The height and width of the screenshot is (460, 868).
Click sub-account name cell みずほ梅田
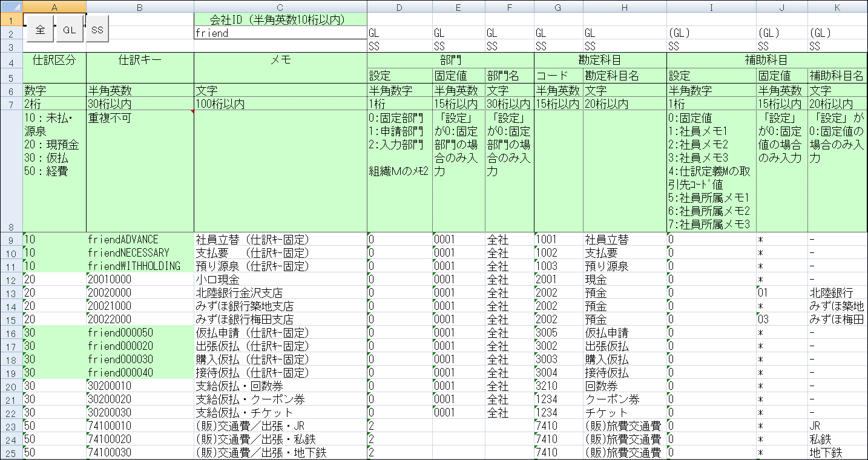[838, 320]
